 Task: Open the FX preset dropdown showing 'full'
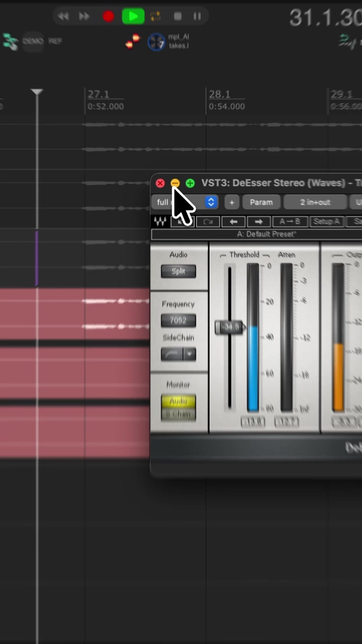point(185,202)
